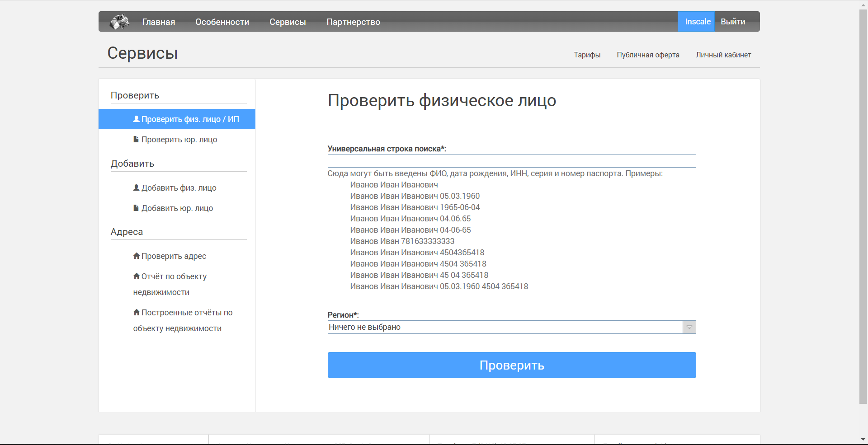Open Главная in the top navigation
The height and width of the screenshot is (445, 868).
pyautogui.click(x=159, y=22)
